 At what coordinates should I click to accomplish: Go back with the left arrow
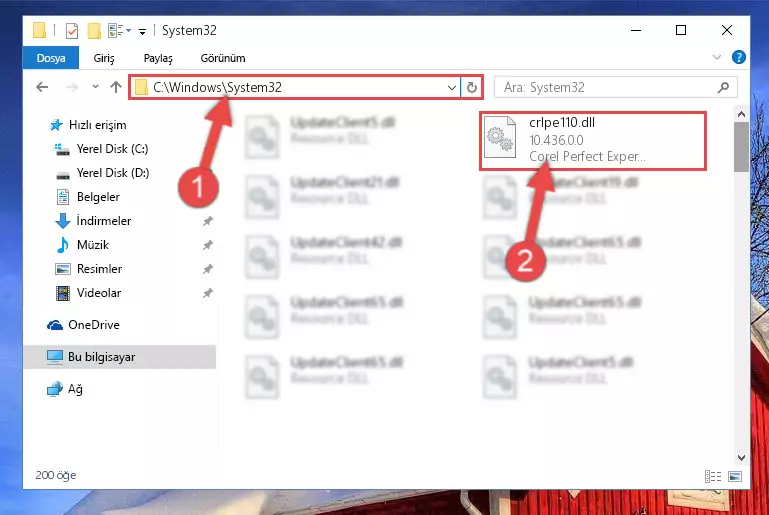(42, 87)
